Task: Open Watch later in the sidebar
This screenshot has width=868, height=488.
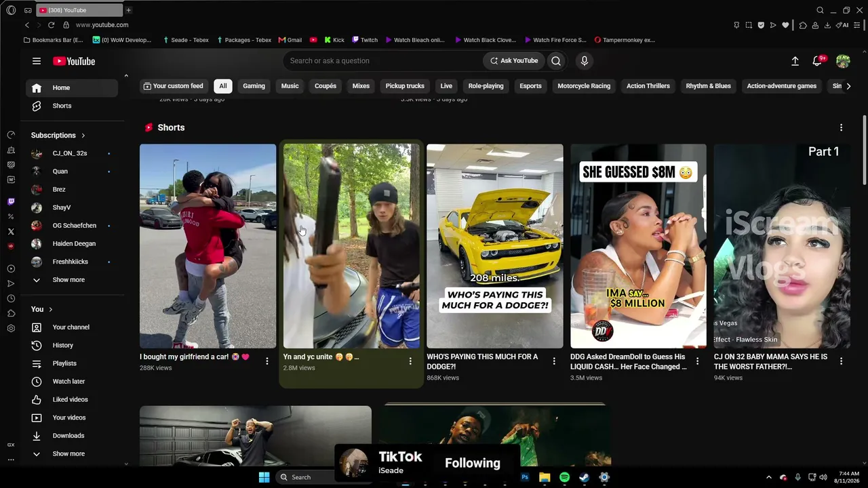Action: pos(72,382)
